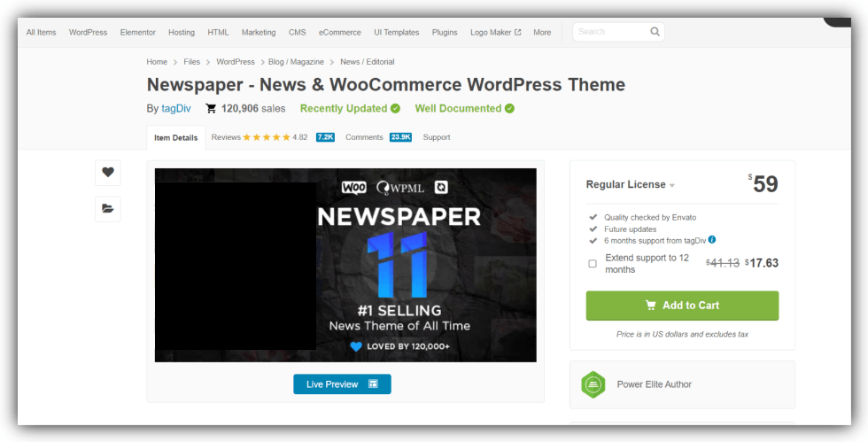The height and width of the screenshot is (442, 868).
Task: Switch to the Reviews tab
Action: coord(226,137)
